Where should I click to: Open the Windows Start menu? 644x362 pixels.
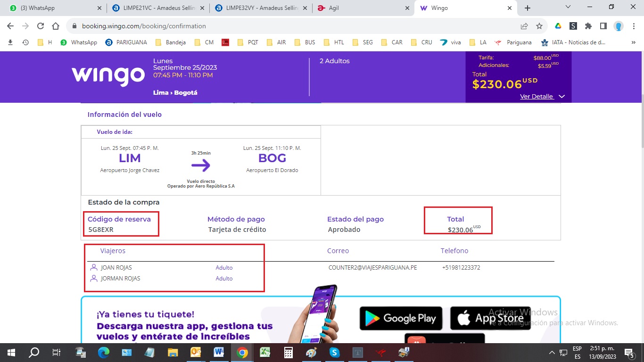pyautogui.click(x=11, y=352)
